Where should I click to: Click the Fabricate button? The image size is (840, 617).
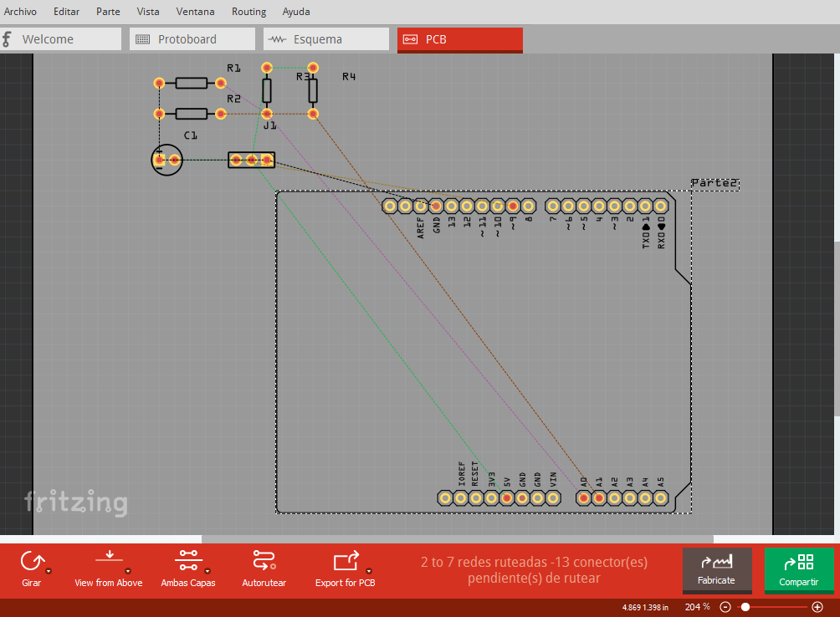click(x=717, y=570)
